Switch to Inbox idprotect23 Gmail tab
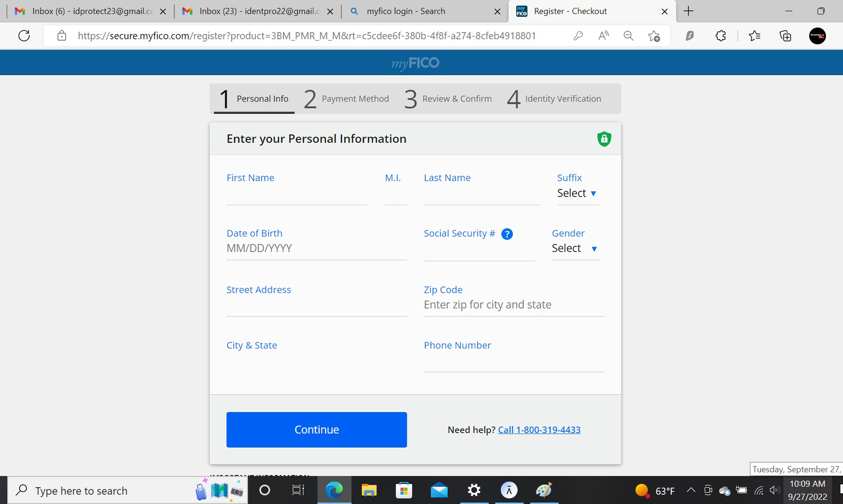This screenshot has height=504, width=843. click(88, 11)
